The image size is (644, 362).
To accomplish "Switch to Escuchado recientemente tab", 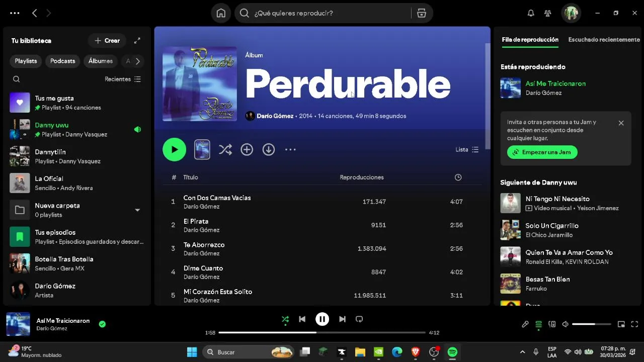I will (x=604, y=40).
